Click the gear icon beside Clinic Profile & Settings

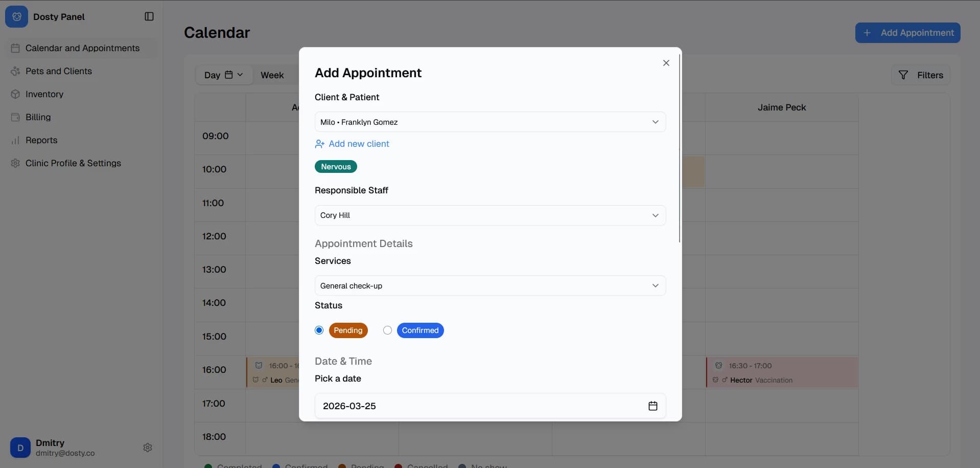point(15,163)
